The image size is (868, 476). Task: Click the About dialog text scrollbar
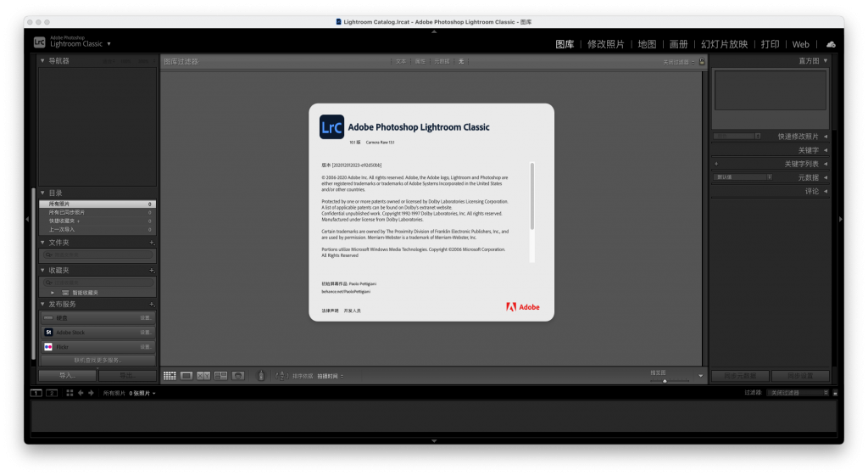pos(532,196)
